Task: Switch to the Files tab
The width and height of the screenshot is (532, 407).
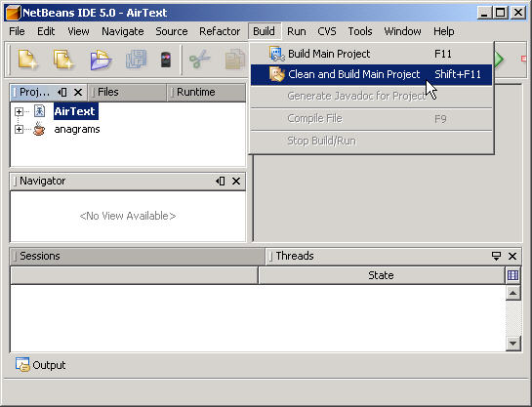Action: [x=127, y=92]
